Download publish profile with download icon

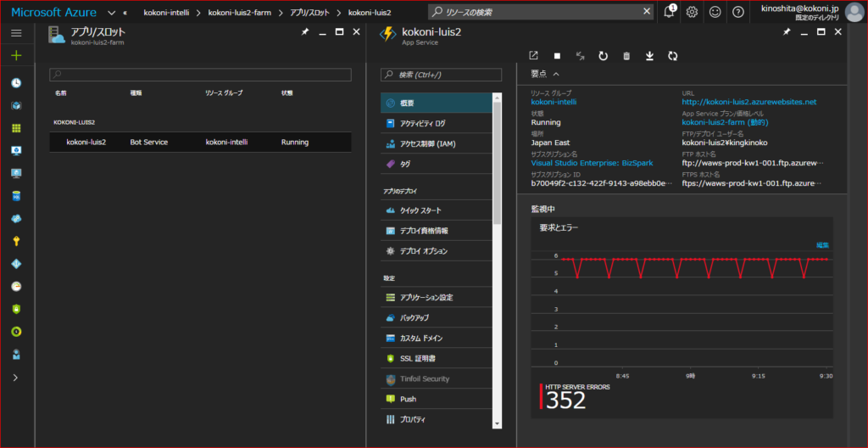[x=650, y=55]
